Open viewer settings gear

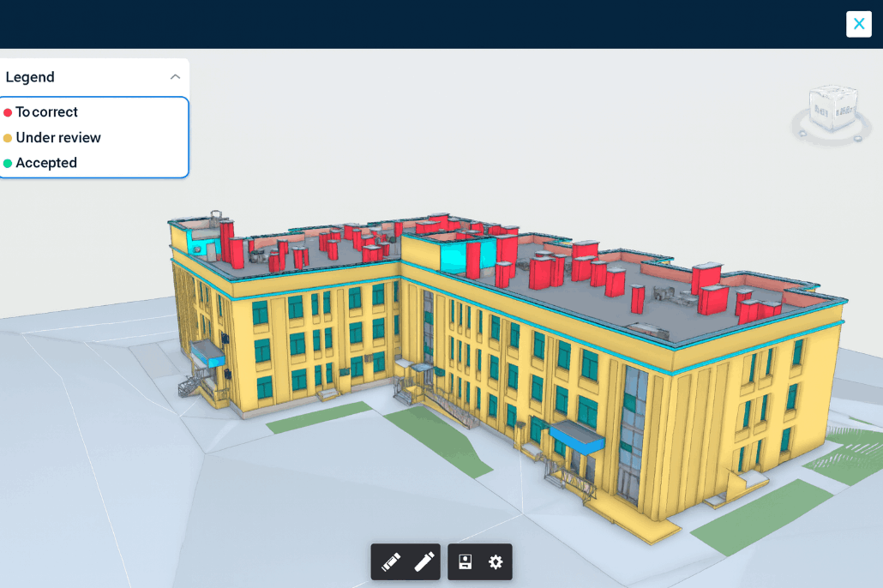496,561
